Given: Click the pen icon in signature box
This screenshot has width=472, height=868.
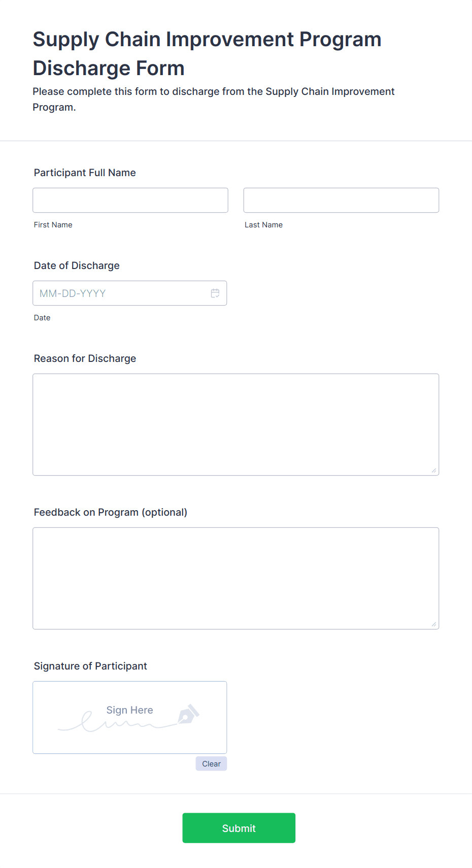Looking at the screenshot, I should [188, 714].
